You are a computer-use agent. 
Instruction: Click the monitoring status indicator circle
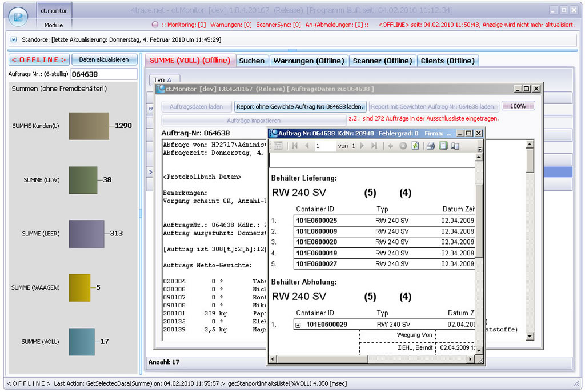click(155, 25)
